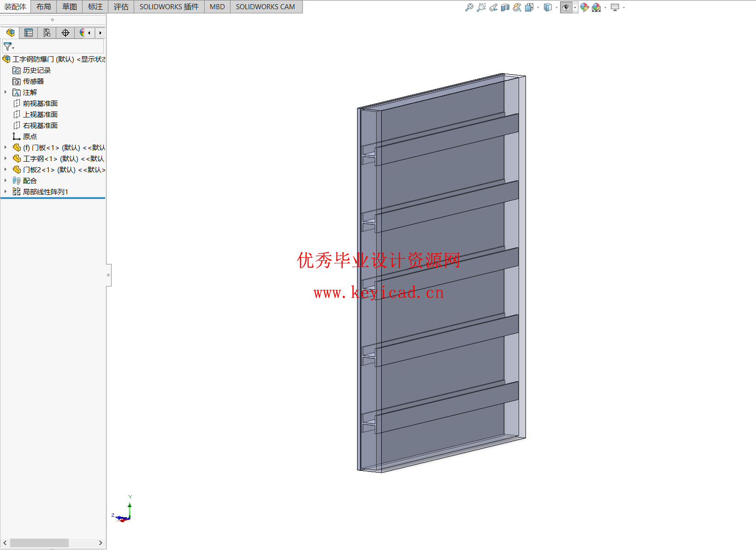Toggle the Hide/Show Items eye icon
Viewport: 756px width, 550px height.
(x=566, y=7)
